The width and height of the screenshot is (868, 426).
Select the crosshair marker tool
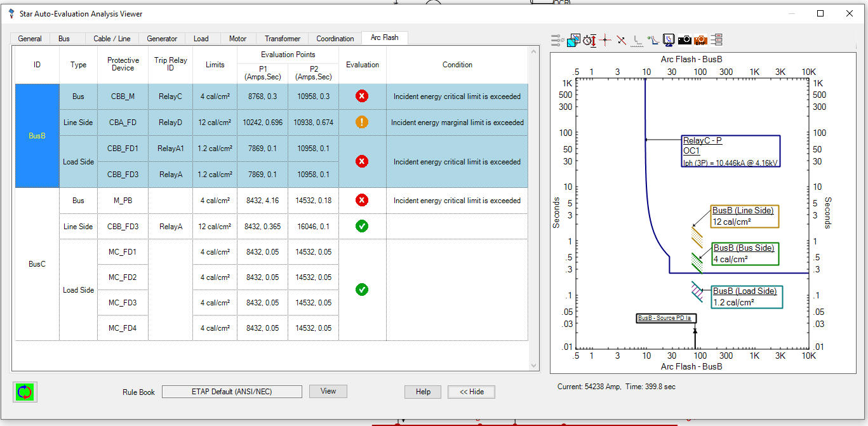[x=604, y=39]
